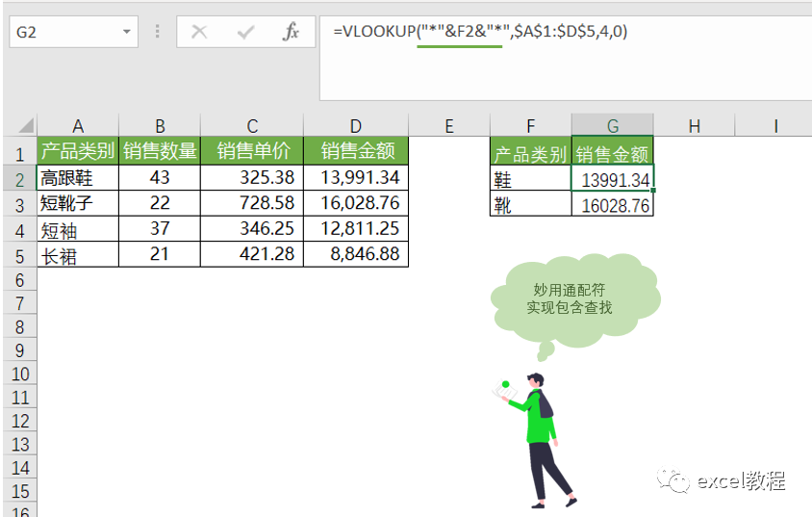Viewport: 812px width, 517px height.
Task: Click quantity cell with 22
Action: pos(160,203)
